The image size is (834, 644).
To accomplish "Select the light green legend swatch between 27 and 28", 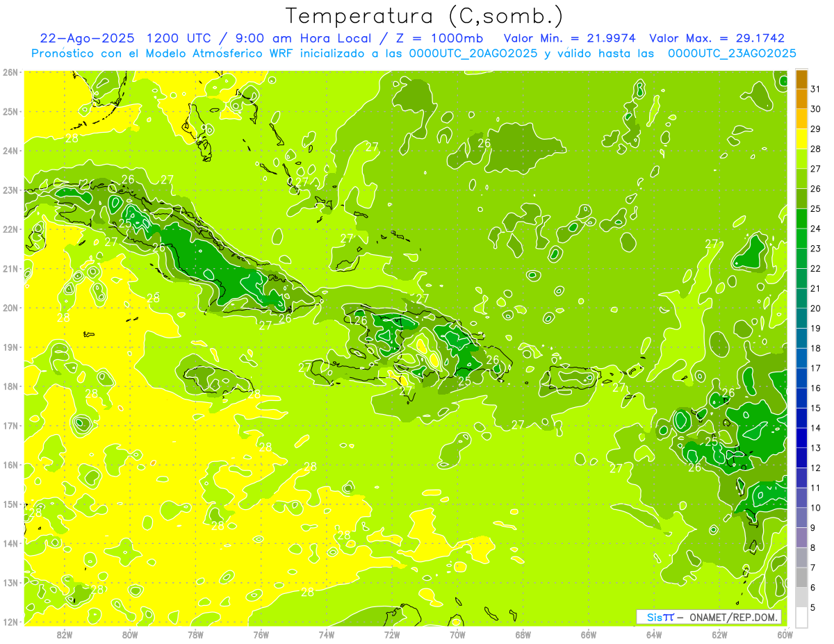I will click(801, 159).
